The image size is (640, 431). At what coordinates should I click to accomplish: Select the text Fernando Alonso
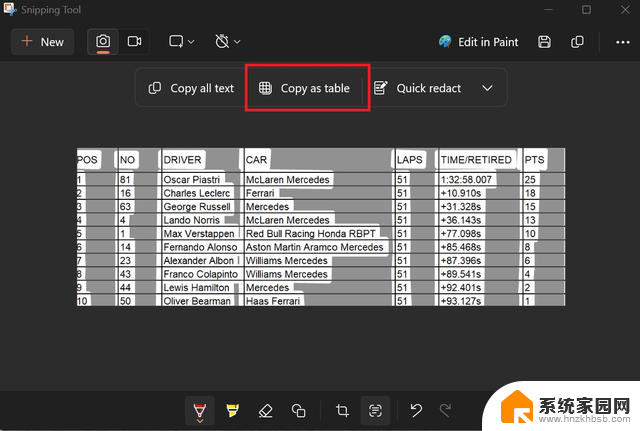point(200,247)
